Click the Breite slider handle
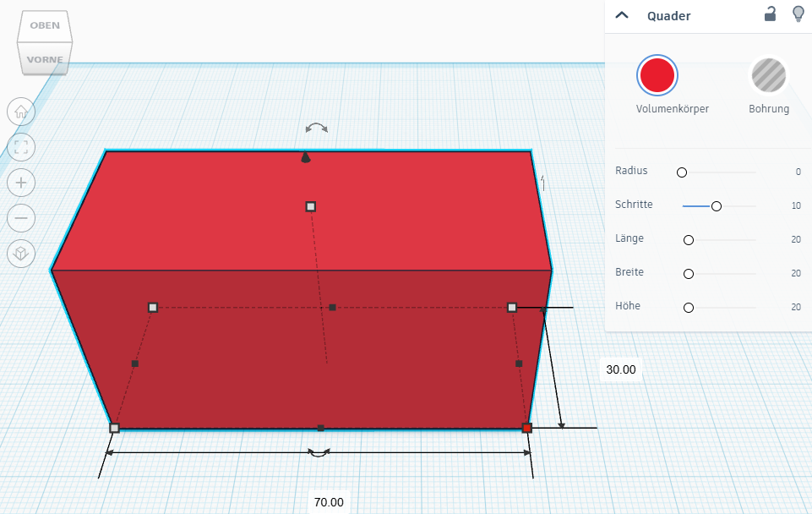Image resolution: width=812 pixels, height=514 pixels. (x=689, y=274)
